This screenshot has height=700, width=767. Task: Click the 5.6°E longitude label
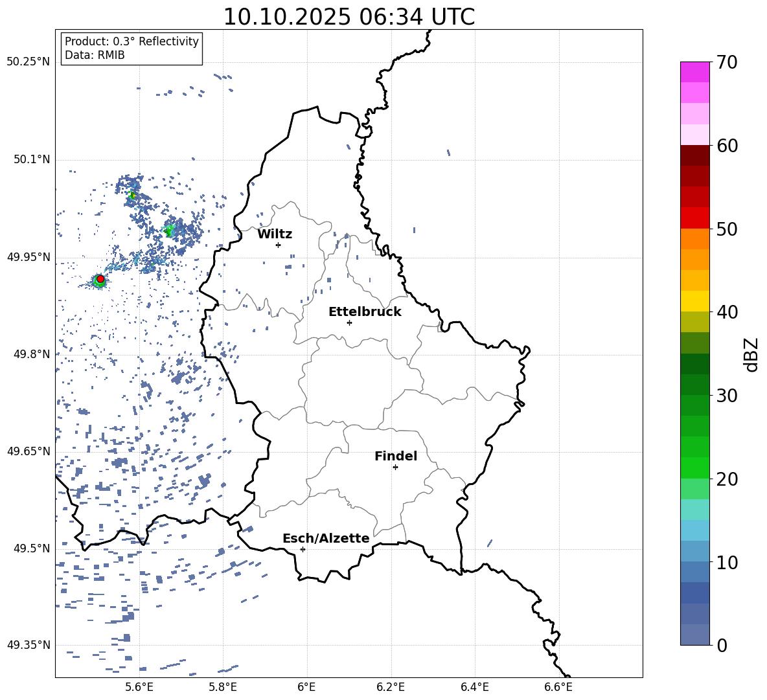click(139, 688)
